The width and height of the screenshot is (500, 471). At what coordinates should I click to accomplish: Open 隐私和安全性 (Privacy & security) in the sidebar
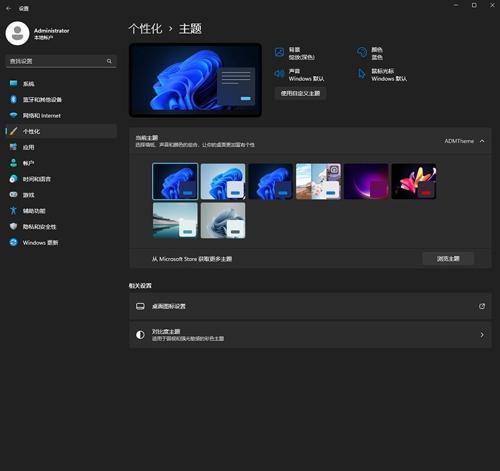pos(61,227)
